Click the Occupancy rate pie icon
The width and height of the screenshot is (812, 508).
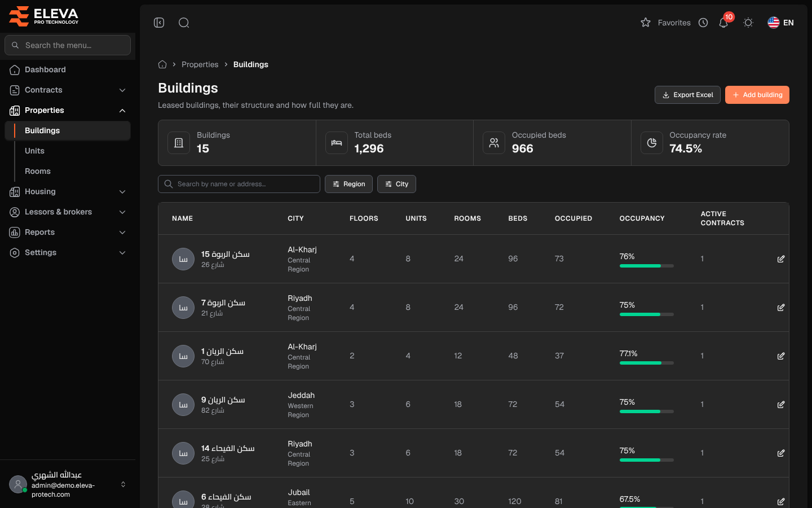point(652,143)
